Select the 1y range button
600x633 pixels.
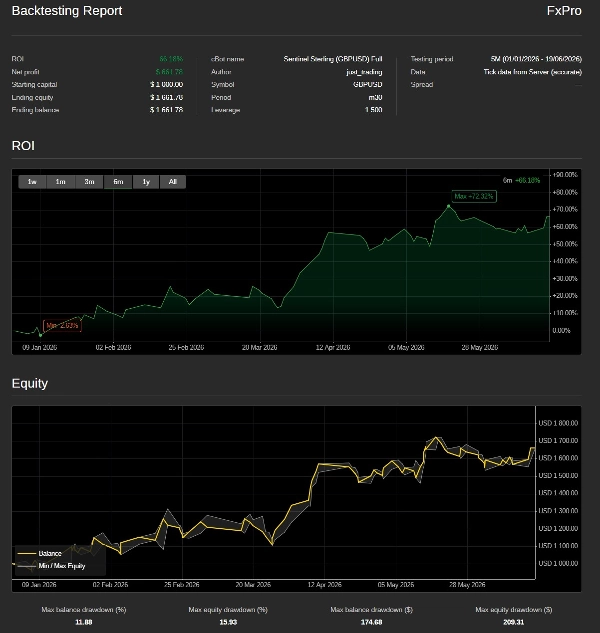tap(146, 182)
